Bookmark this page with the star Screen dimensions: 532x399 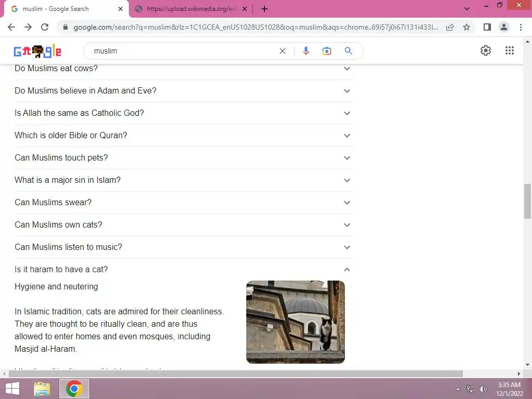[x=467, y=27]
